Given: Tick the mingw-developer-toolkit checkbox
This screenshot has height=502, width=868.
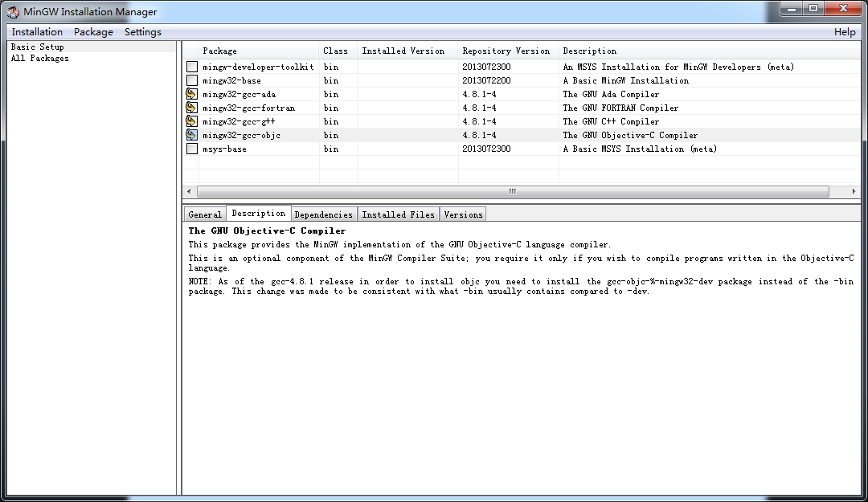Looking at the screenshot, I should tap(191, 67).
